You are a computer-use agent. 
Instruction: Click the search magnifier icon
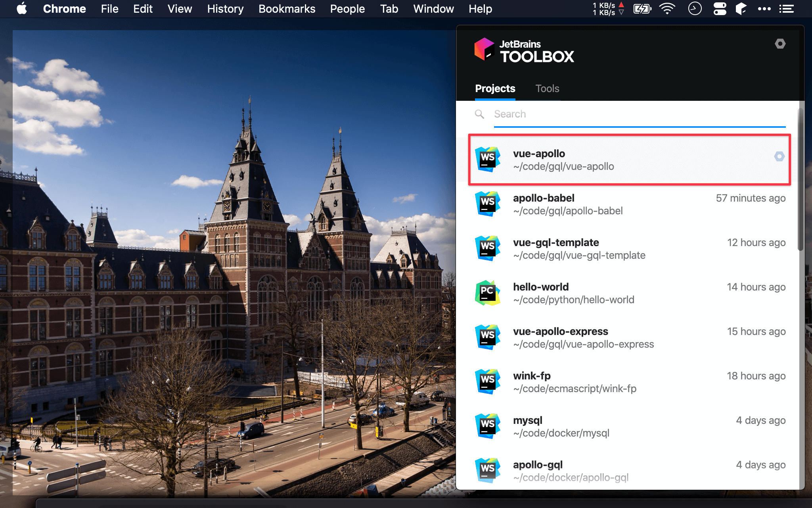[x=479, y=114]
